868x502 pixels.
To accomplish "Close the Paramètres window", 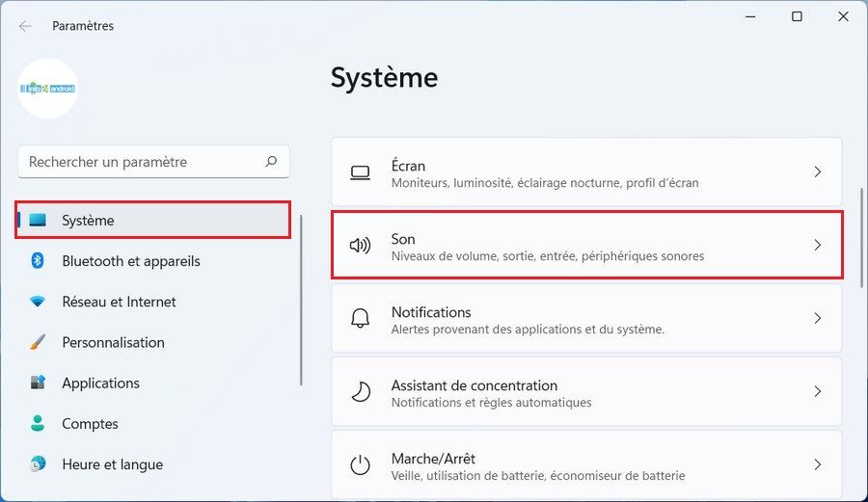I will click(843, 16).
